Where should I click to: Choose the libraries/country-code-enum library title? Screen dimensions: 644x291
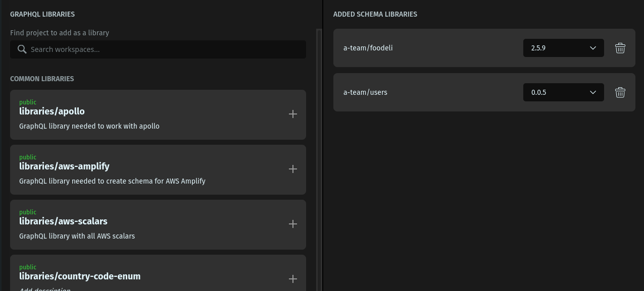[x=80, y=276]
